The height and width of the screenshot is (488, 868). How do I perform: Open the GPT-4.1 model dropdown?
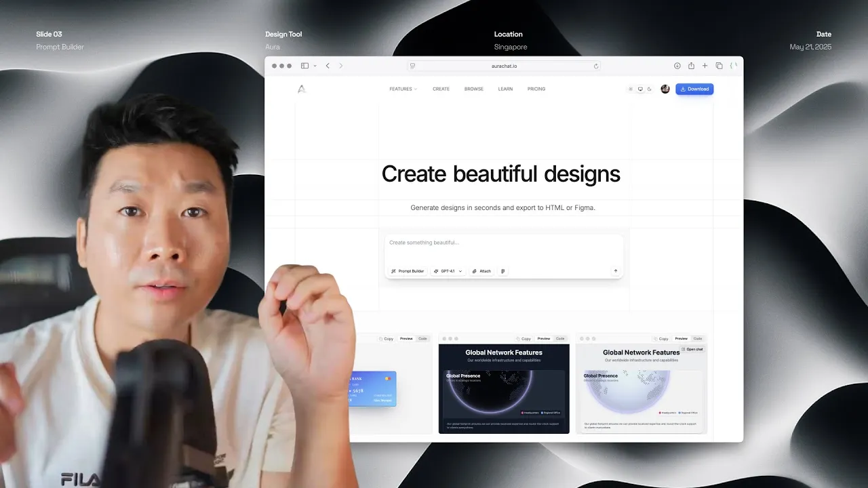[448, 271]
